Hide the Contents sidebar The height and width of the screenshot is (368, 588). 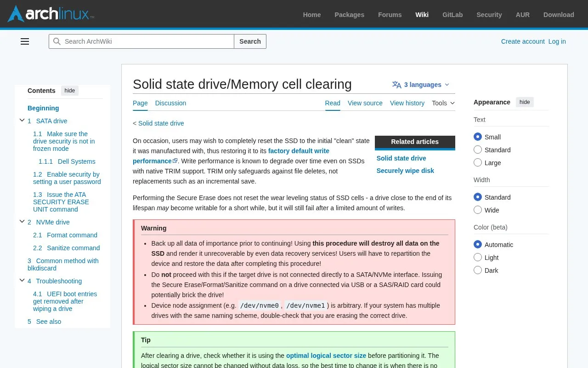(70, 91)
